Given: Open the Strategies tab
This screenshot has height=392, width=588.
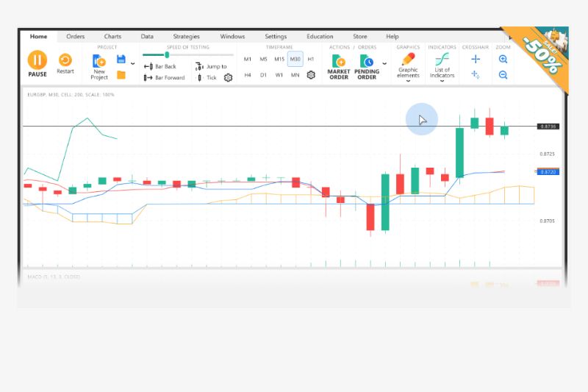Looking at the screenshot, I should (187, 36).
